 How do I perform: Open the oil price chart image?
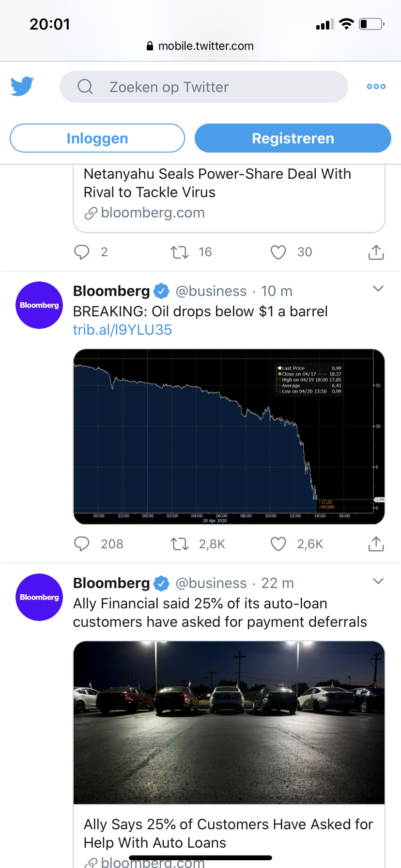[229, 436]
